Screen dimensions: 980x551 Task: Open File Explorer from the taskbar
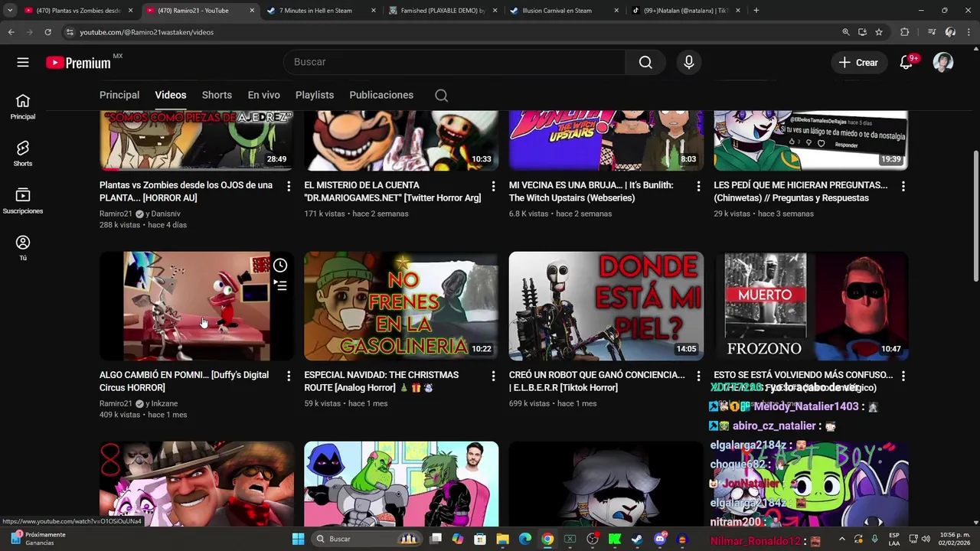[503, 539]
